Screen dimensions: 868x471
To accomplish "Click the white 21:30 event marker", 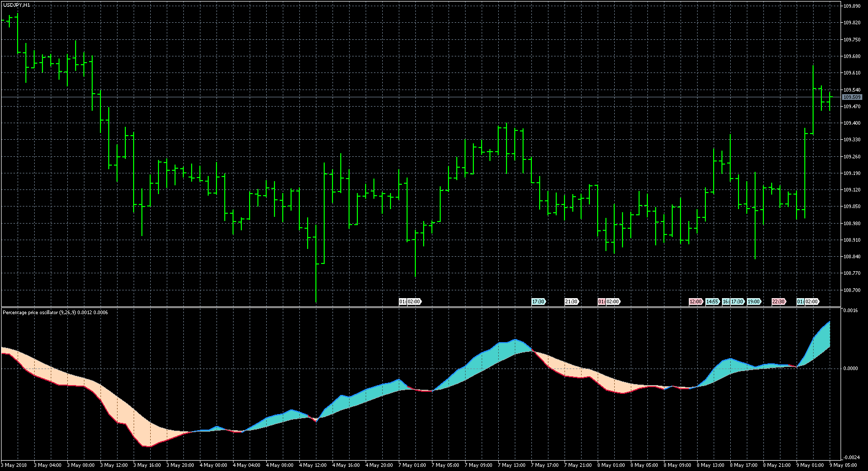I will point(571,302).
